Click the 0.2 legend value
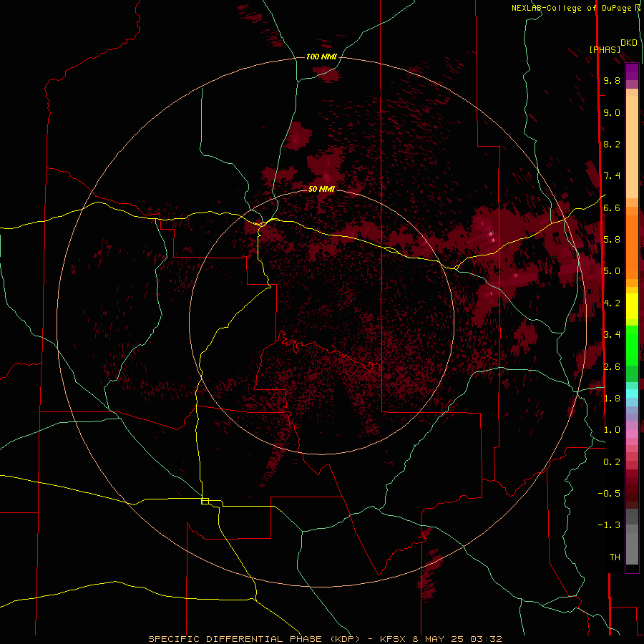Image resolution: width=644 pixels, height=644 pixels. [x=612, y=462]
